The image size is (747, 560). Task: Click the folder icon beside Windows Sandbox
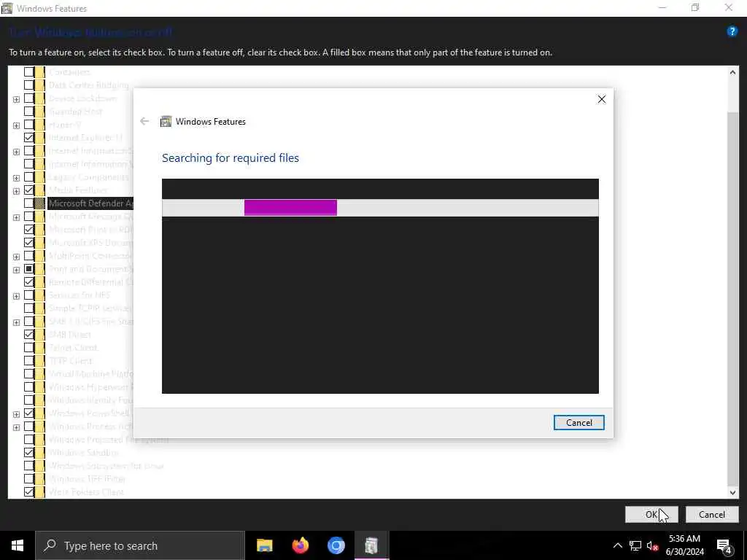40,452
